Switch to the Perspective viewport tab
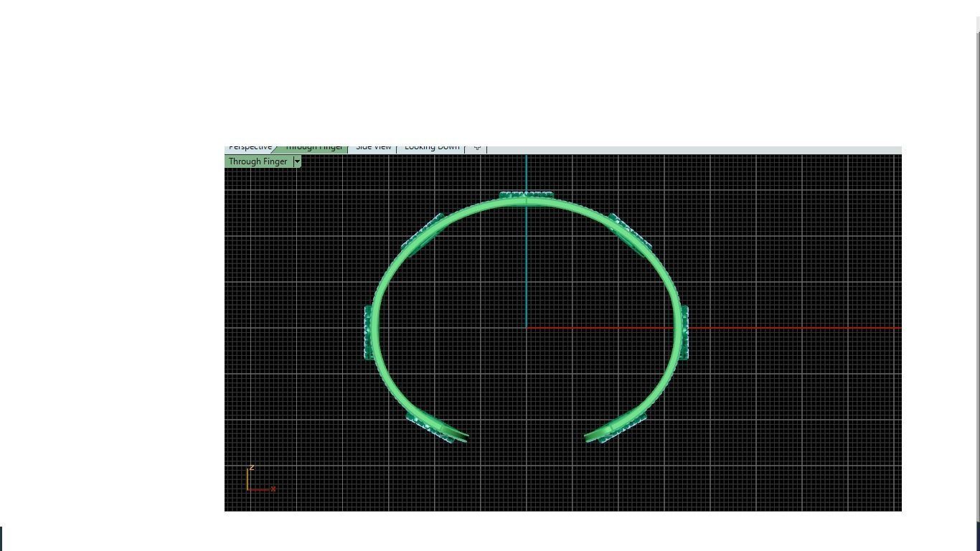Screen dimensions: 980x551 [x=250, y=148]
